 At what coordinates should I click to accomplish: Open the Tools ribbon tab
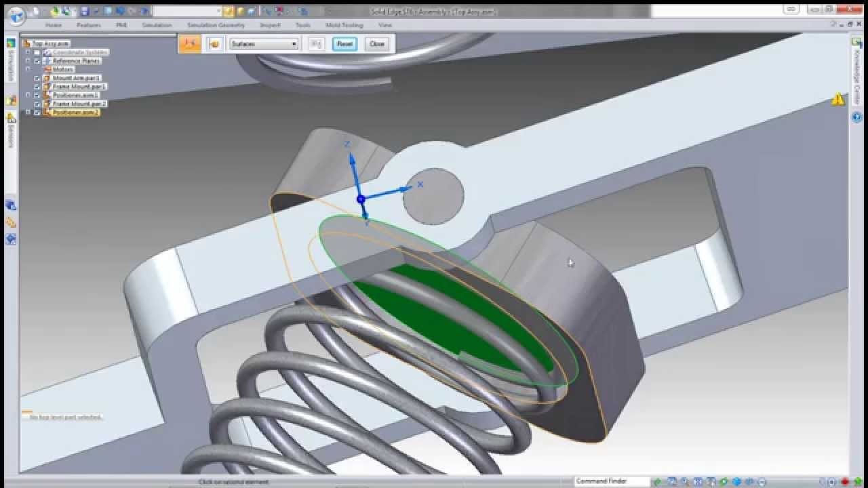pos(303,25)
